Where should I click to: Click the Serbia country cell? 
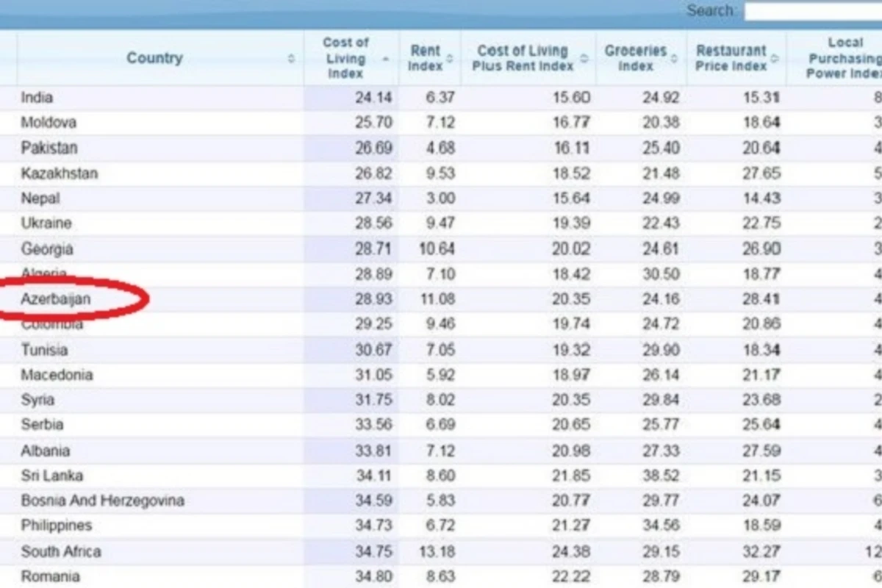click(42, 425)
